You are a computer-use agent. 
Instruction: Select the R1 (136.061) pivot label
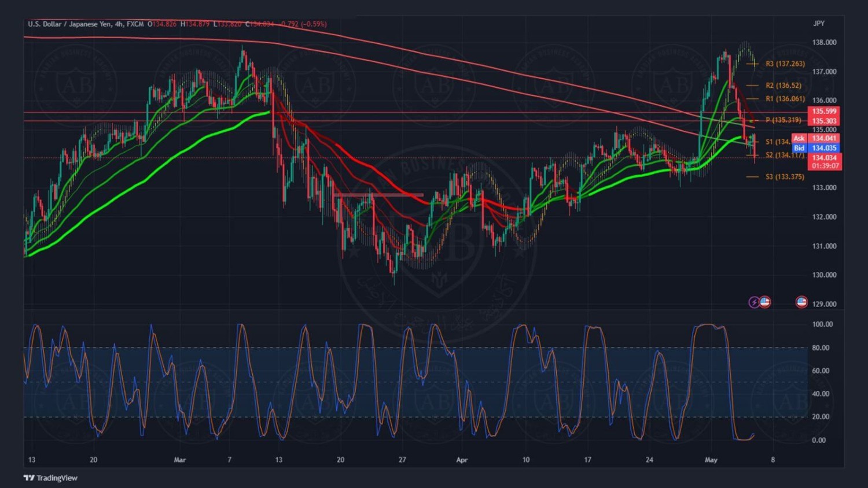pos(785,99)
